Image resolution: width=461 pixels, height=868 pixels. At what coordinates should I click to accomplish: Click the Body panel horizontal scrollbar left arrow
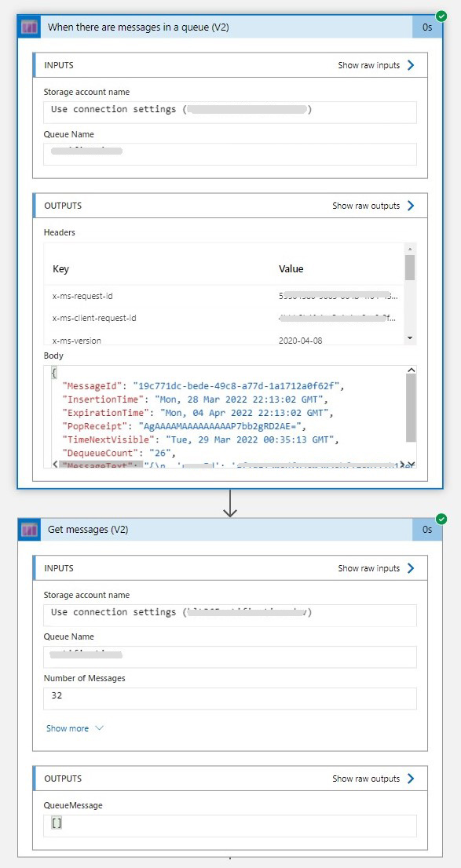[x=55, y=464]
